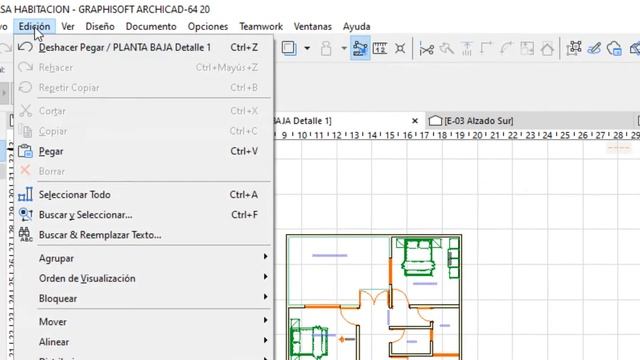Click the house roof icon in toolbar
Viewport: 640px width, 360px height.
coord(547,49)
